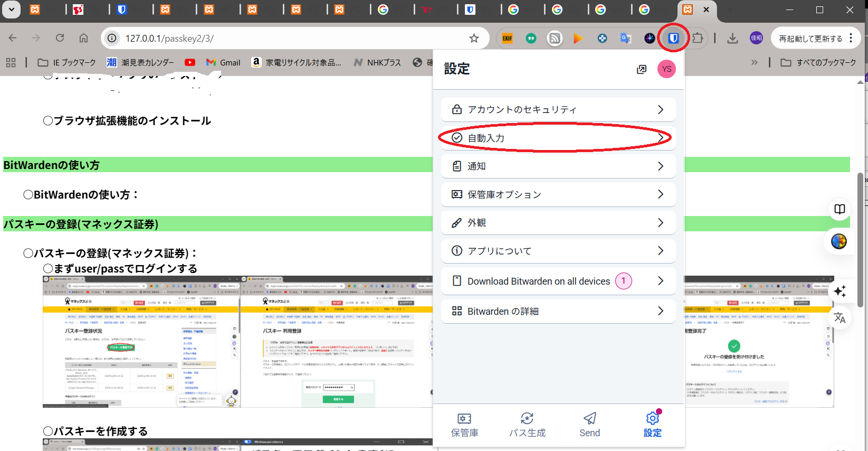This screenshot has width=868, height=451.
Task: Click the 設定 gear icon tab
Action: point(652,425)
